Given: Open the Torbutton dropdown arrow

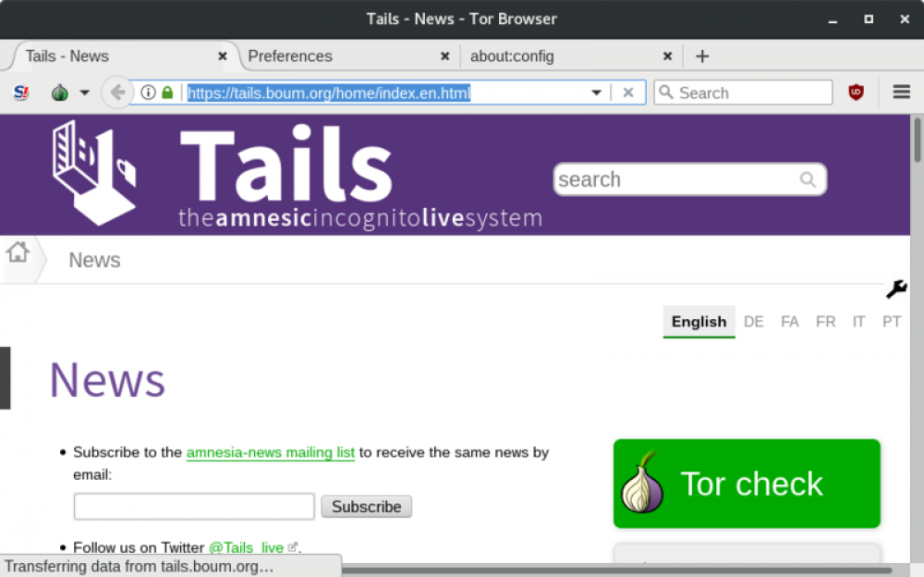Looking at the screenshot, I should [x=84, y=92].
